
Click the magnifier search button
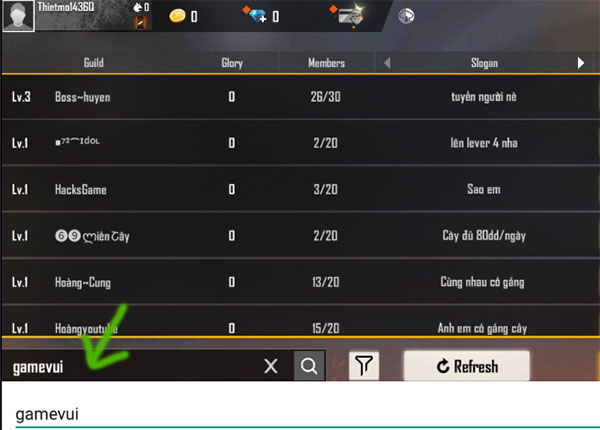309,366
